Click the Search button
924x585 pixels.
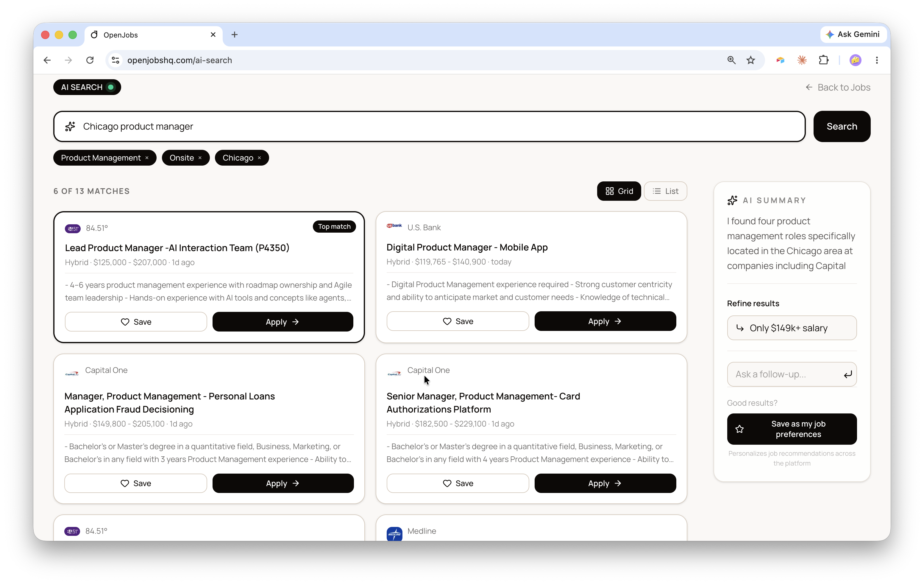click(x=842, y=126)
